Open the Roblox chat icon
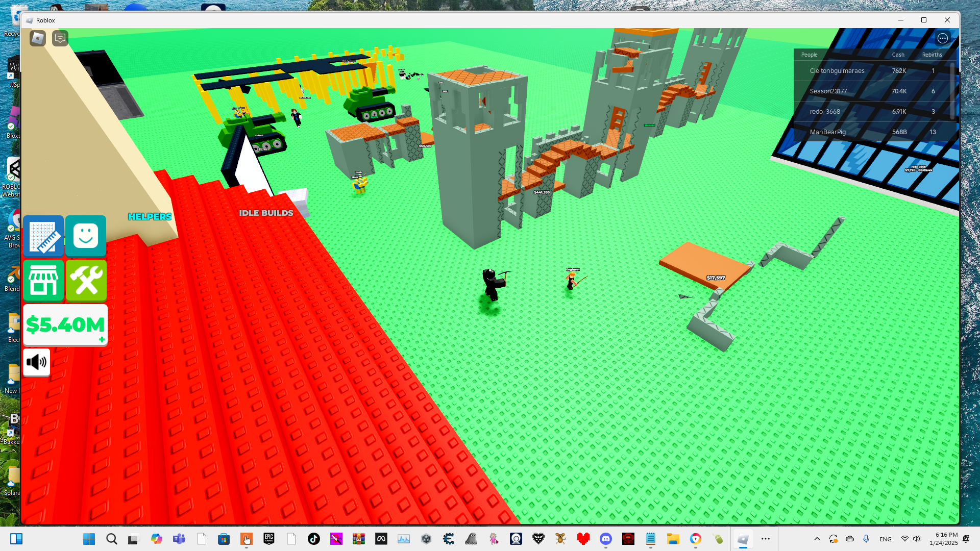This screenshot has height=551, width=980. [x=60, y=38]
